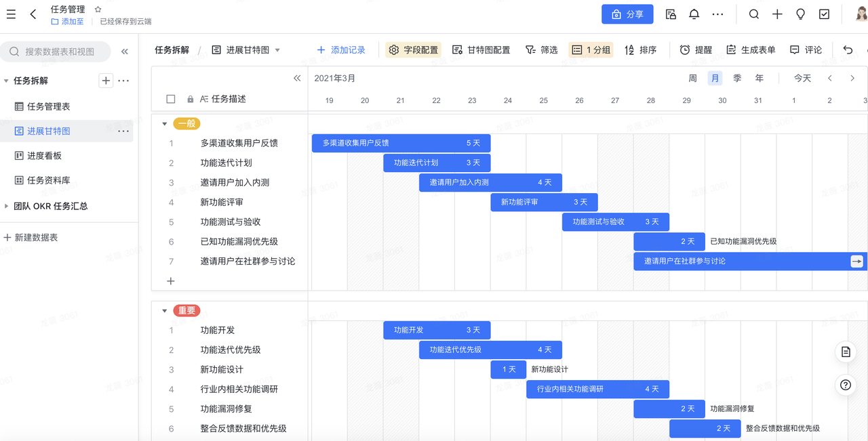Open 进度看板 view in sidebar
Image resolution: width=868 pixels, height=441 pixels.
pyautogui.click(x=44, y=156)
